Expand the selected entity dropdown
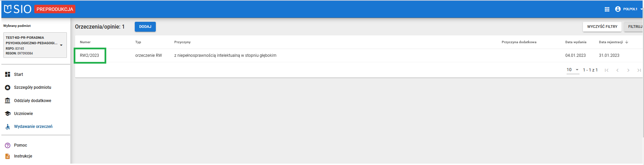This screenshot has height=165, width=644. coord(61,45)
